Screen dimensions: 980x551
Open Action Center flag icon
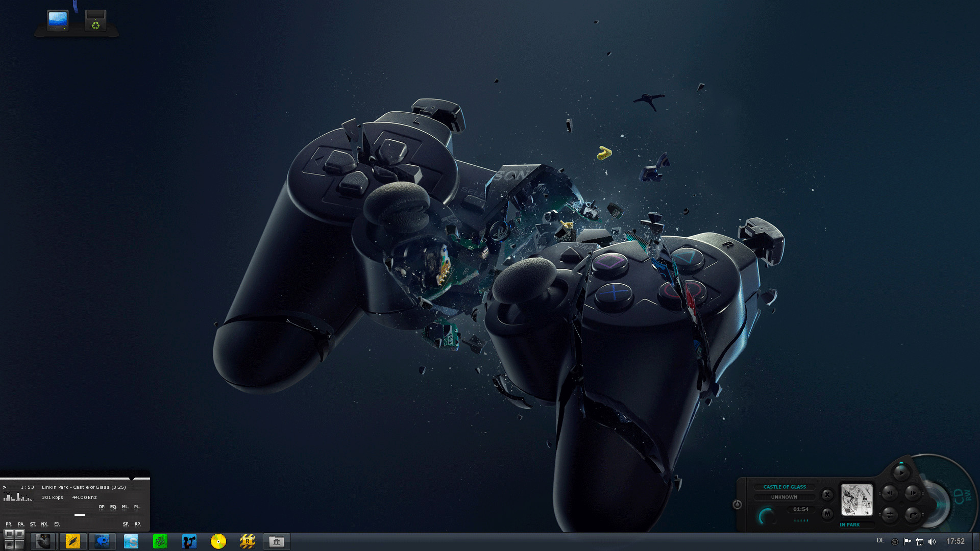pos(907,542)
